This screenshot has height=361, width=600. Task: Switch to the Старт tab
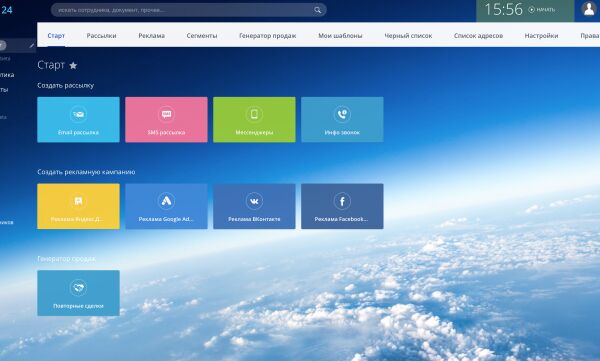(56, 35)
